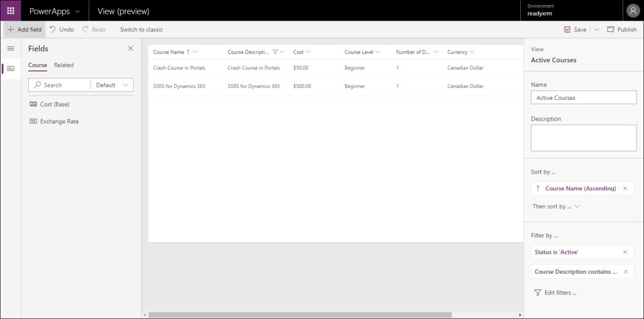Expand the PowerApps header dropdown
Image resolution: width=644 pixels, height=319 pixels.
(77, 11)
